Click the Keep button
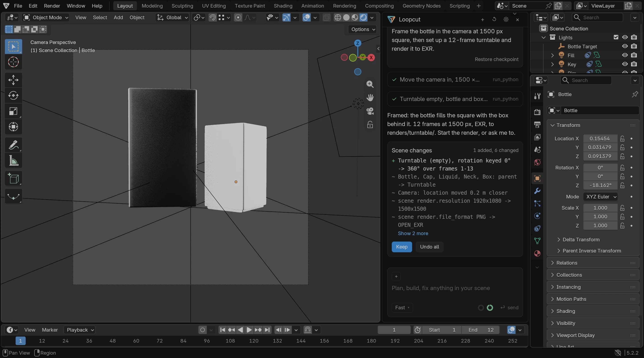This screenshot has width=644, height=358. click(402, 247)
